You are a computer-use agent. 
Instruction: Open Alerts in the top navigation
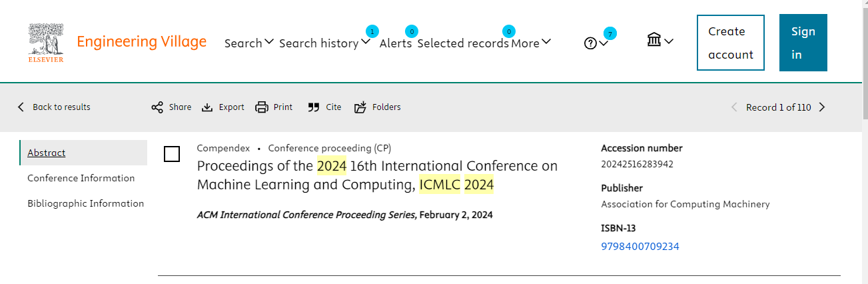[396, 43]
